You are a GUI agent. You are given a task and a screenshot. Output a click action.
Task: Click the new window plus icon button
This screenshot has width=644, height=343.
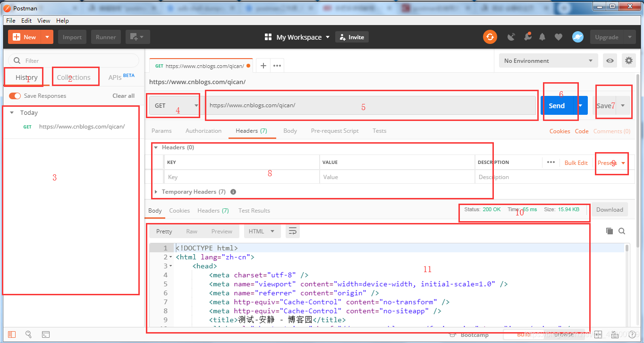coord(137,37)
